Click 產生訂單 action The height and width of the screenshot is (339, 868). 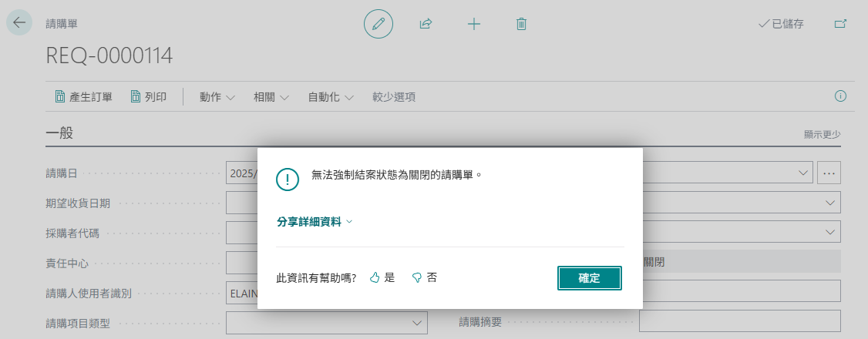click(83, 97)
